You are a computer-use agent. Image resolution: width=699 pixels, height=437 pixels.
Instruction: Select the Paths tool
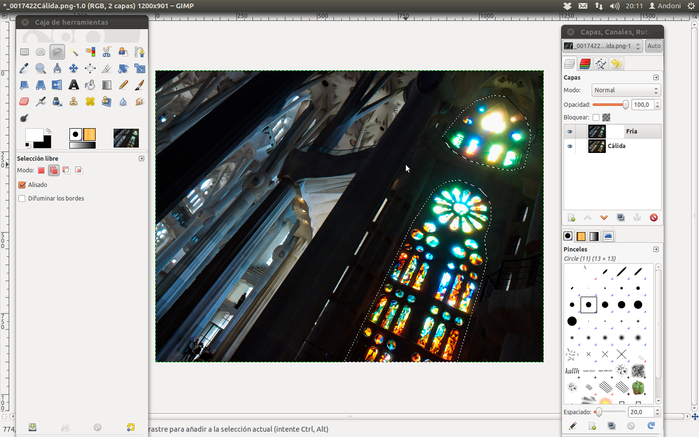140,52
